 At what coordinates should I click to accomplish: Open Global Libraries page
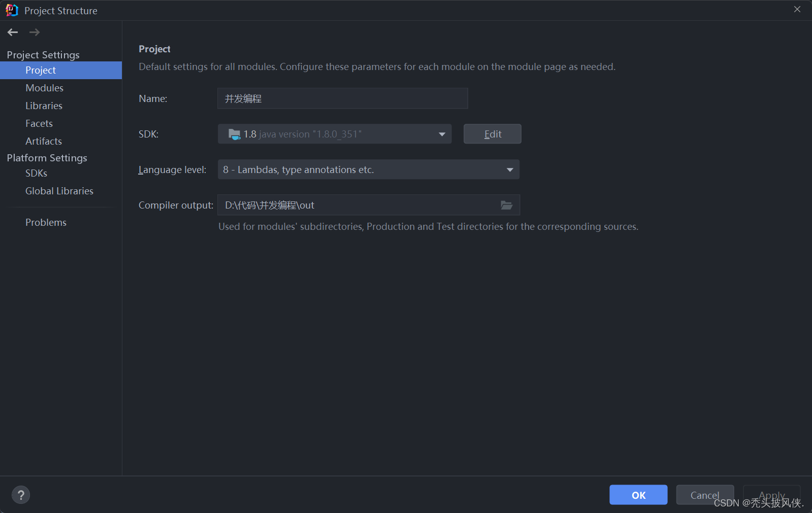pyautogui.click(x=61, y=191)
